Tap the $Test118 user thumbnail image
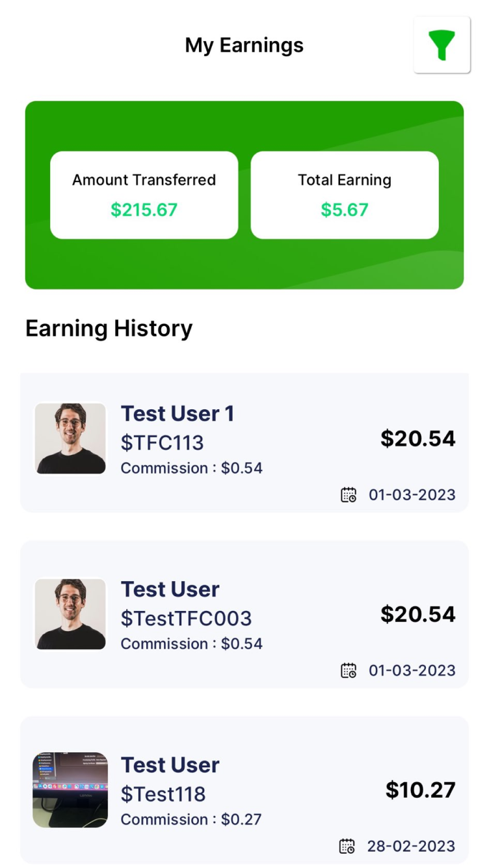The height and width of the screenshot is (868, 489). (70, 789)
